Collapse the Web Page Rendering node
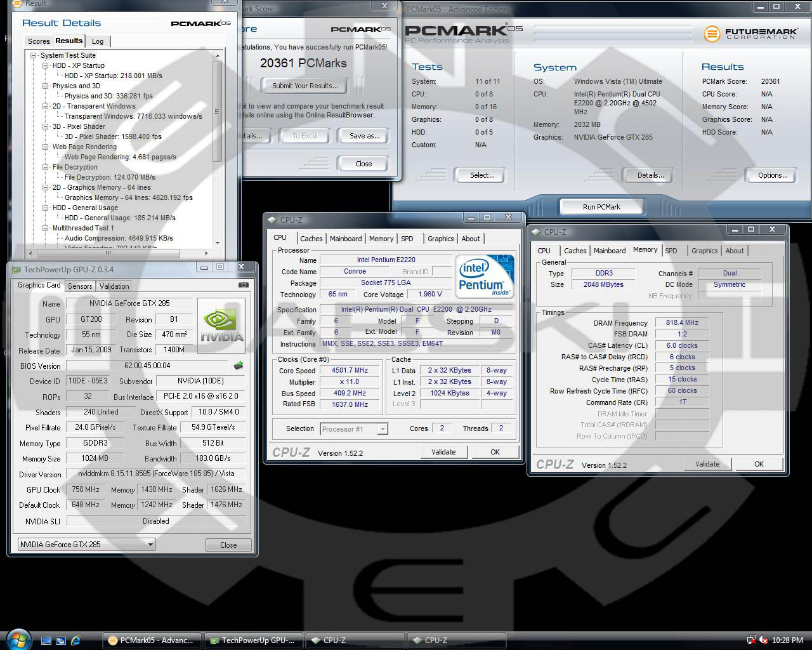This screenshot has width=812, height=650. (46, 147)
